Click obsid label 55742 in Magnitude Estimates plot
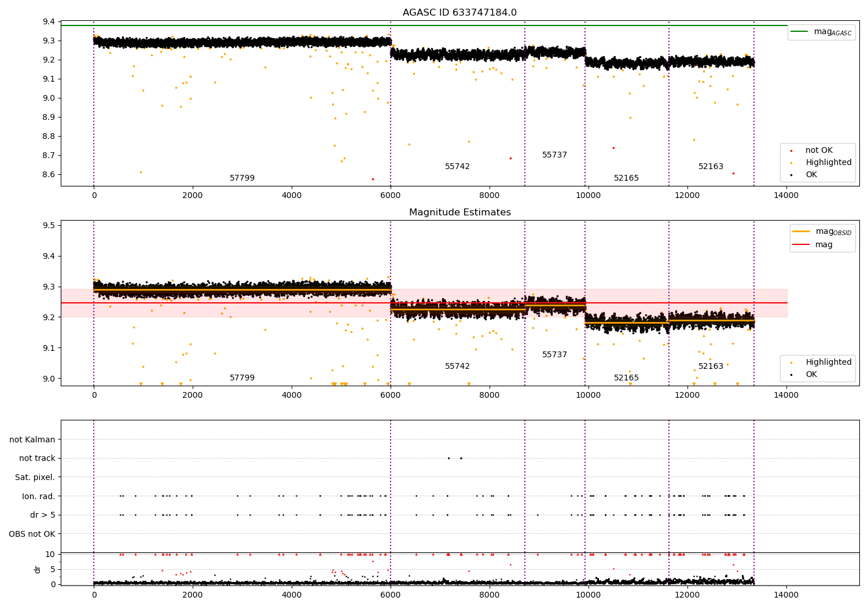Image resolution: width=868 pixels, height=608 pixels. click(x=457, y=366)
